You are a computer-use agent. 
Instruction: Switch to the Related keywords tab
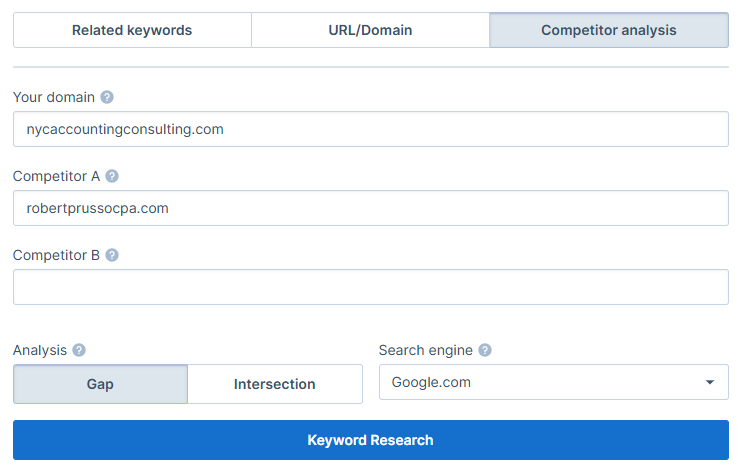pos(132,30)
